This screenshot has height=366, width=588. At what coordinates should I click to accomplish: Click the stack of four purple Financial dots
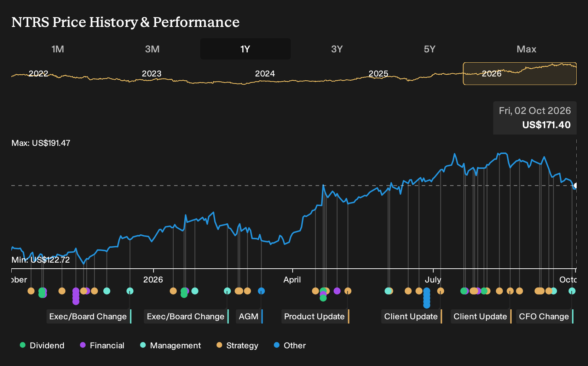click(x=76, y=296)
